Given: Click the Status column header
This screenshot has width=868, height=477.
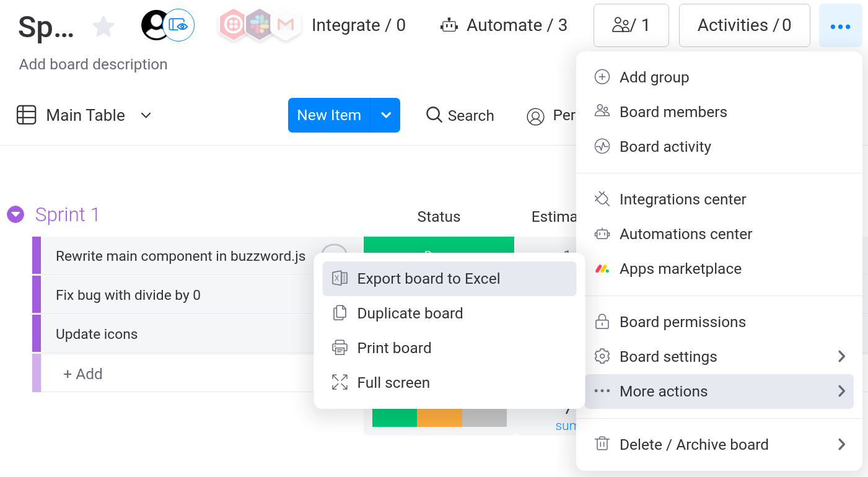Looking at the screenshot, I should point(439,217).
